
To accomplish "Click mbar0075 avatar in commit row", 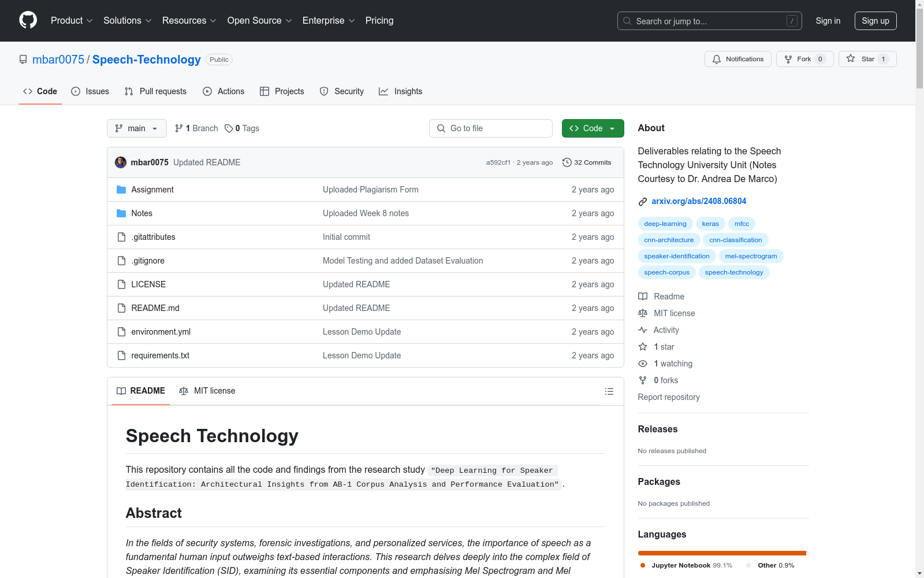I will pos(121,162).
